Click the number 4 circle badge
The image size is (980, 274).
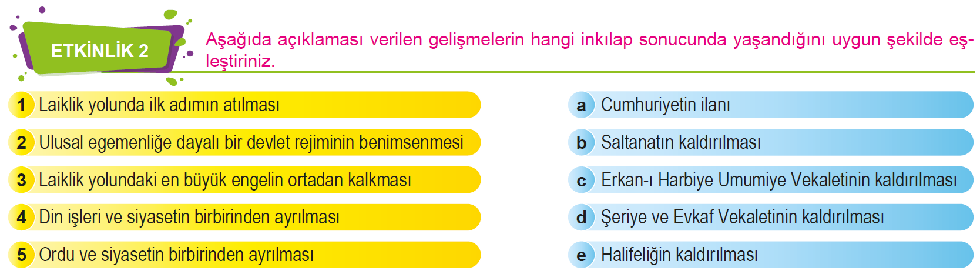pyautogui.click(x=22, y=218)
